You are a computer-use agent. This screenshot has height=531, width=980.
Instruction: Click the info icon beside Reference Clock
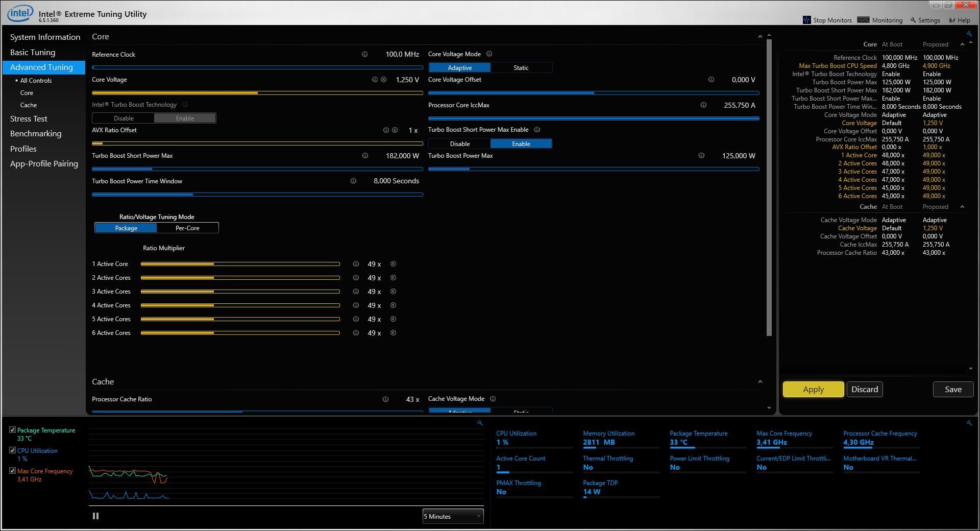(x=364, y=54)
